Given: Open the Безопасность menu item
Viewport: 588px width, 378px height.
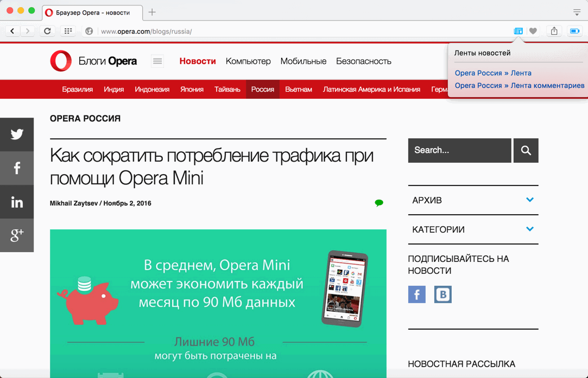Looking at the screenshot, I should tap(363, 61).
